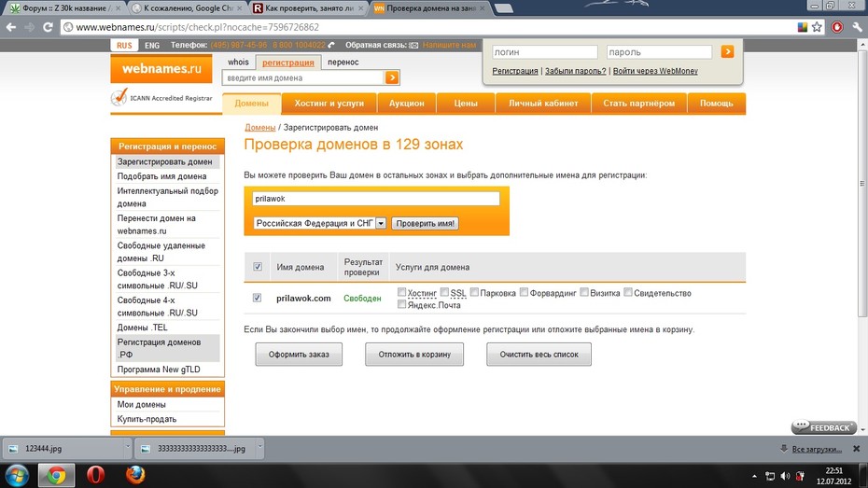Open Подобрать имя домена sidebar link
Viewport: 868px width, 488px height.
(x=161, y=176)
